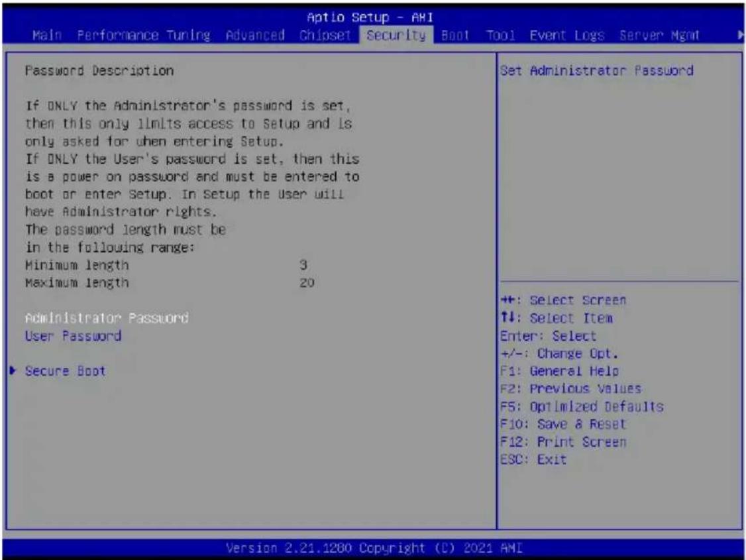Switch to the Boot tab
This screenshot has height=560, width=746.
455,35
